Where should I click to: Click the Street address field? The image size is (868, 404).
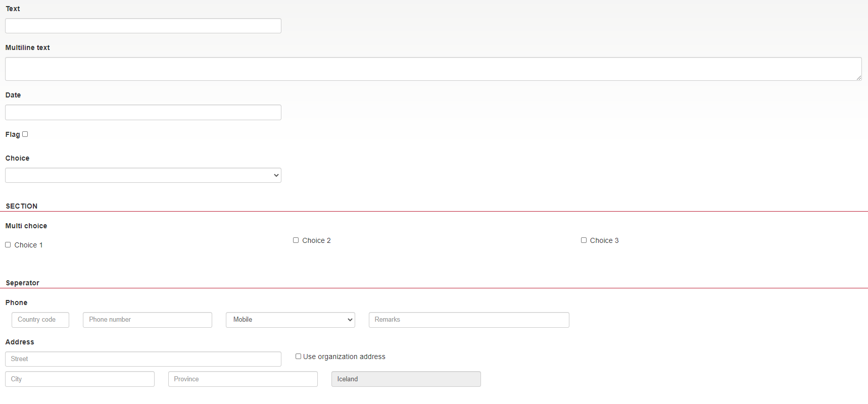(143, 359)
